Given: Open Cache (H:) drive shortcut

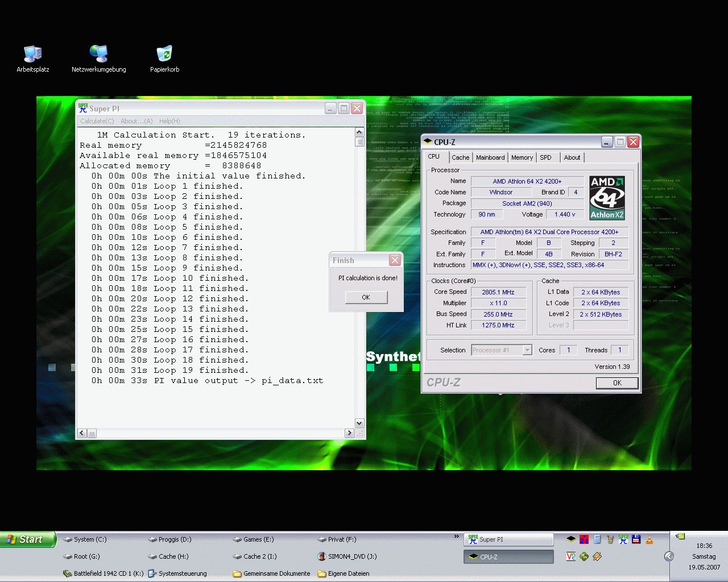Looking at the screenshot, I should coord(168,556).
